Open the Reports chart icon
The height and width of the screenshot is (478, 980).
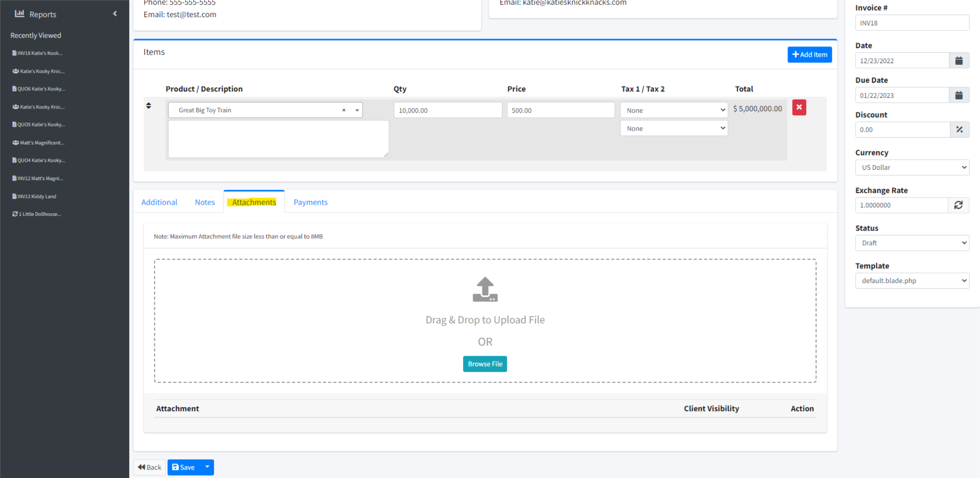(x=19, y=14)
